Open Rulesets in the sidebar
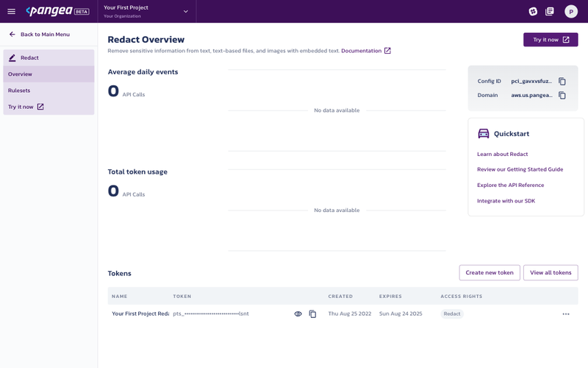This screenshot has height=368, width=588. coord(19,91)
